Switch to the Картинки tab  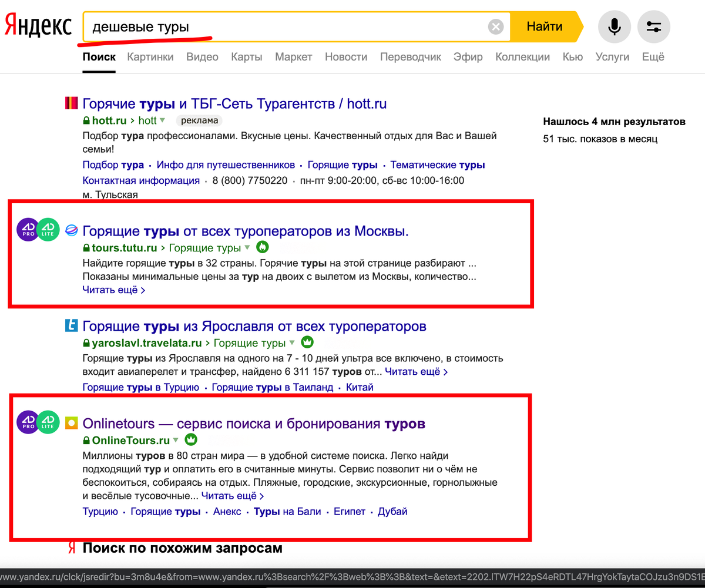tap(150, 57)
